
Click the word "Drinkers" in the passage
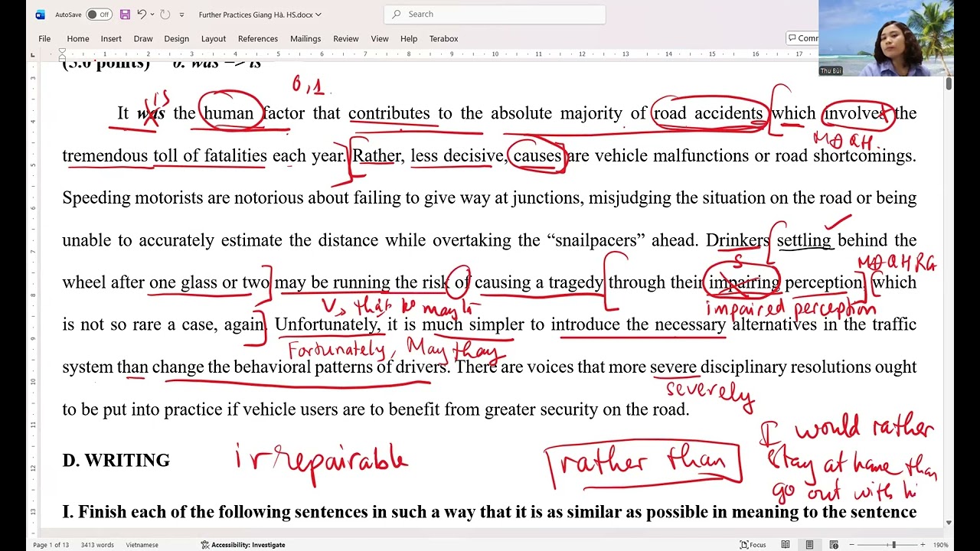coord(737,240)
